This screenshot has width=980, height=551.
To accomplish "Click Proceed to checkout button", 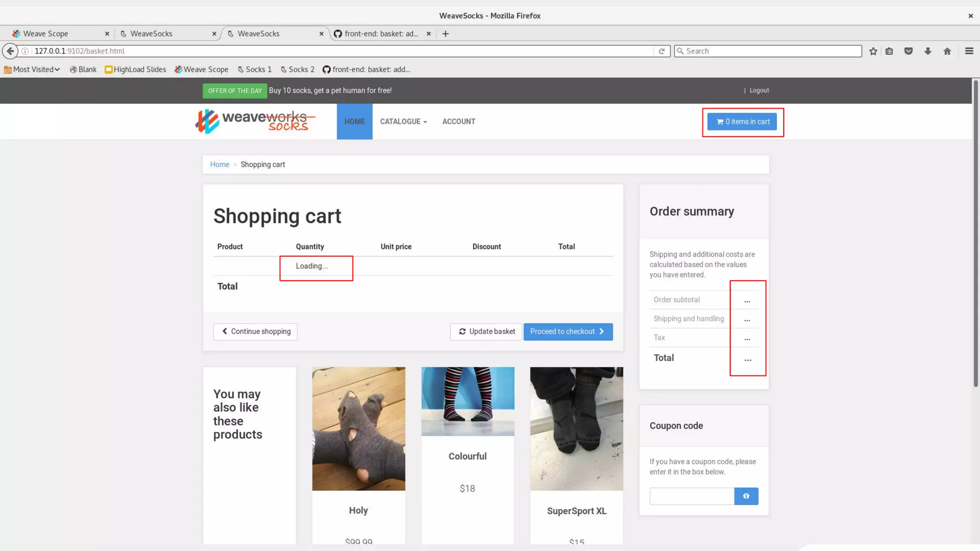I will [568, 331].
